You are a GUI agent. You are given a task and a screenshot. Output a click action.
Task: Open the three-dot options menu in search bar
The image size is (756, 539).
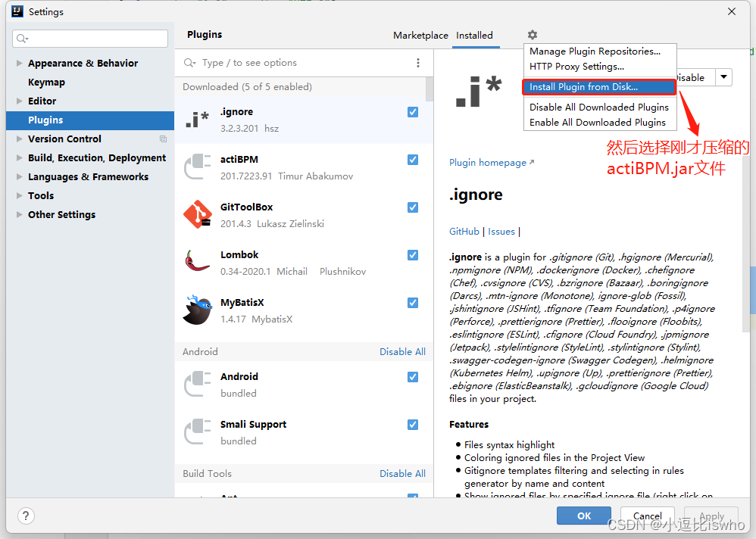418,63
